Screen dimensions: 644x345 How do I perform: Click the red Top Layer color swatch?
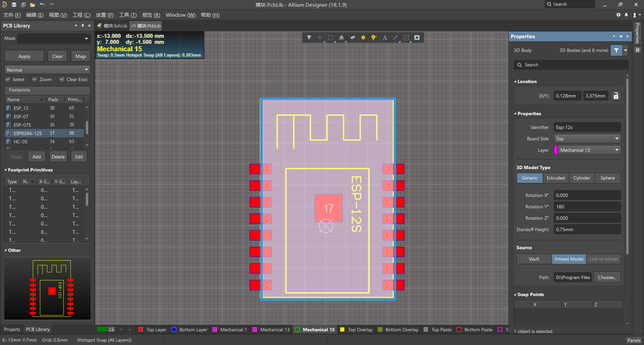141,330
